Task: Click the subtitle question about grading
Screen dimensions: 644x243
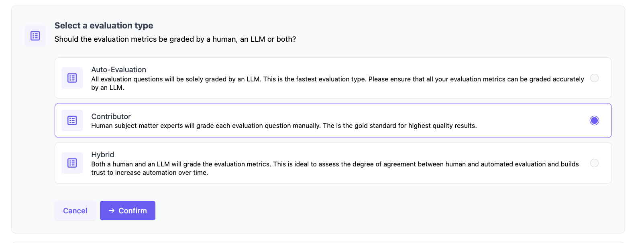Action: tap(175, 39)
